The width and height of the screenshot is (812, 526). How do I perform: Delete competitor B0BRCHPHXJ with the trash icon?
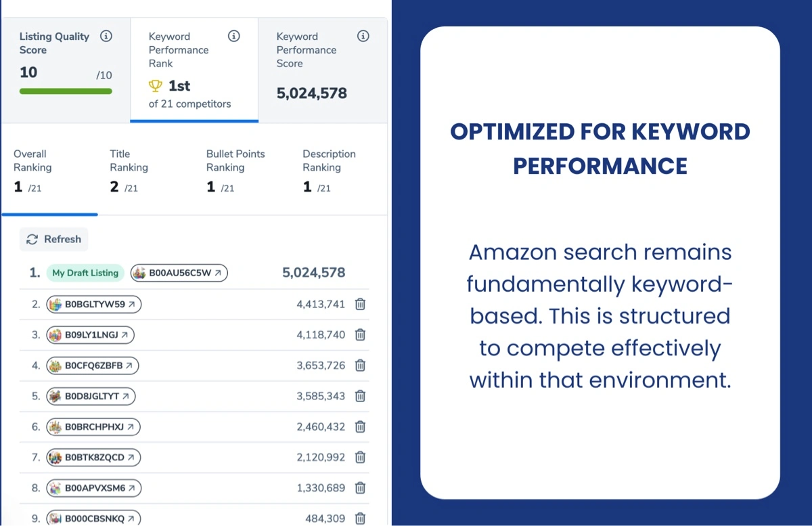tap(360, 427)
